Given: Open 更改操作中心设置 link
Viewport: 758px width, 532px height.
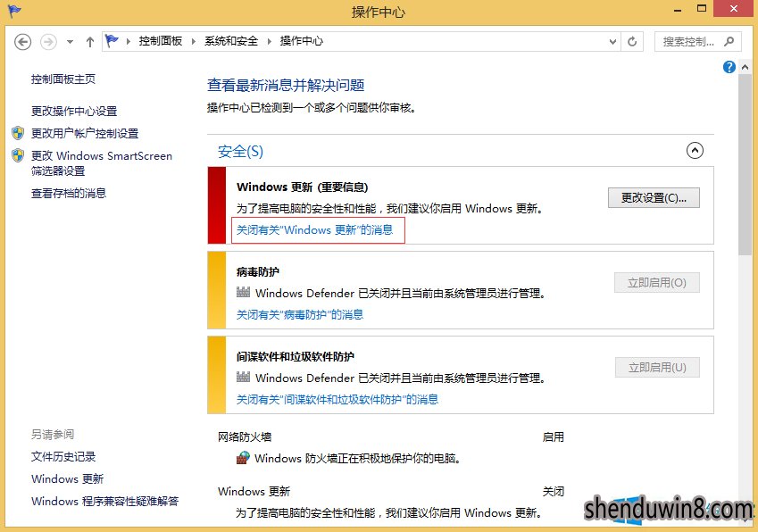Looking at the screenshot, I should click(x=74, y=112).
